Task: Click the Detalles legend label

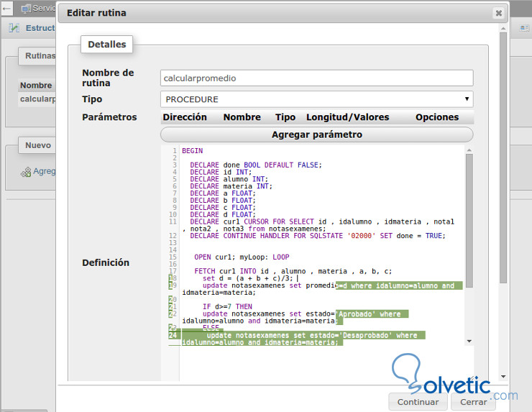Action: coord(106,45)
